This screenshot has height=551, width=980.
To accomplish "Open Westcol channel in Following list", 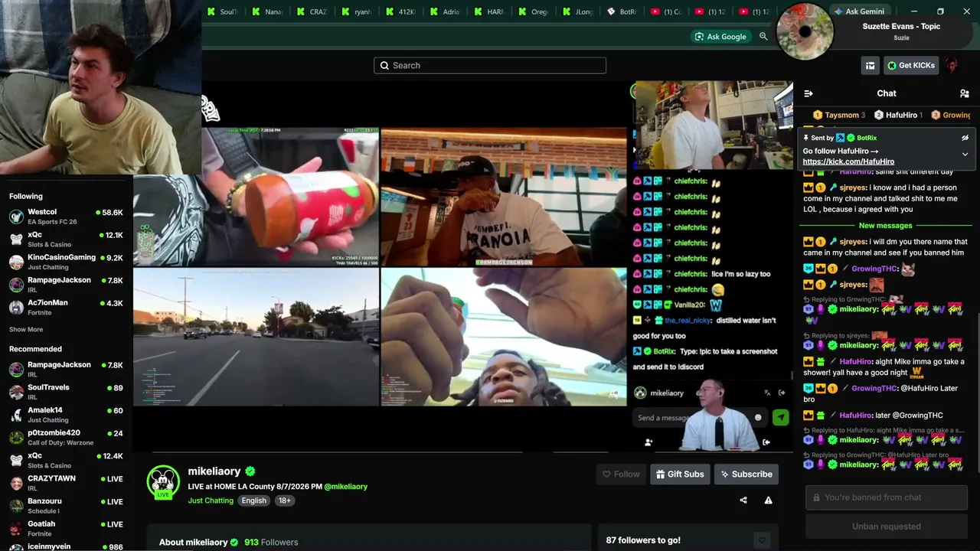I will [66, 217].
